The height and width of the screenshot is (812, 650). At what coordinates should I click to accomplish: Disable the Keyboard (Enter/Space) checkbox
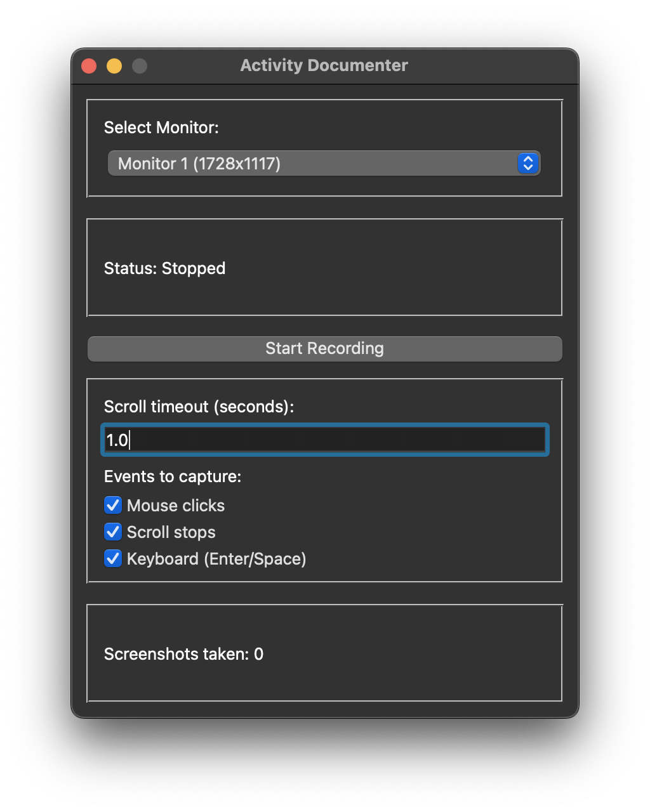[113, 559]
